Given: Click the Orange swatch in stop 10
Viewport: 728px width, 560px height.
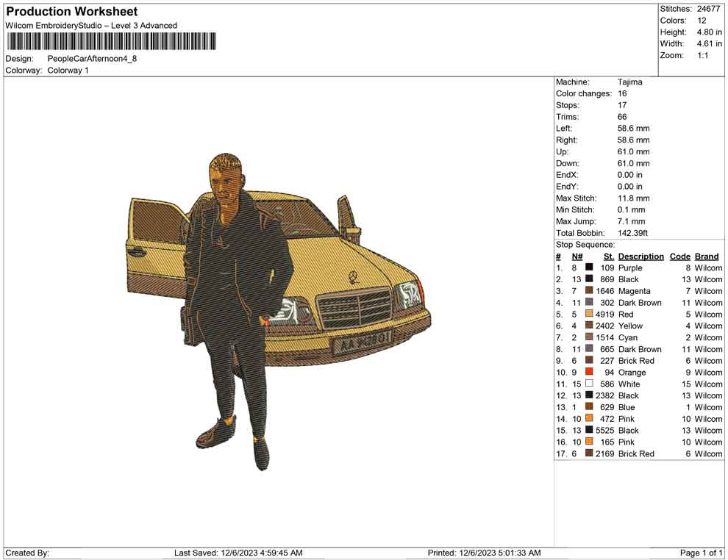Looking at the screenshot, I should (x=589, y=373).
